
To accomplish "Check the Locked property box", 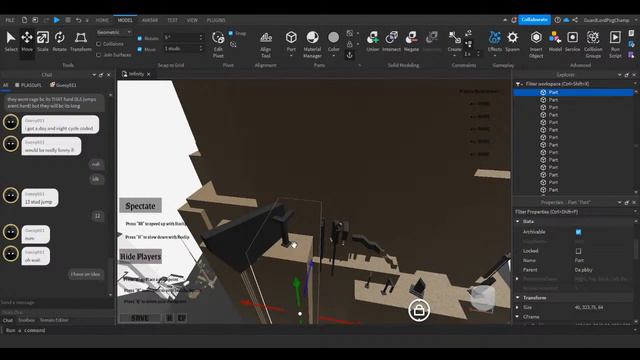I will pyautogui.click(x=578, y=251).
